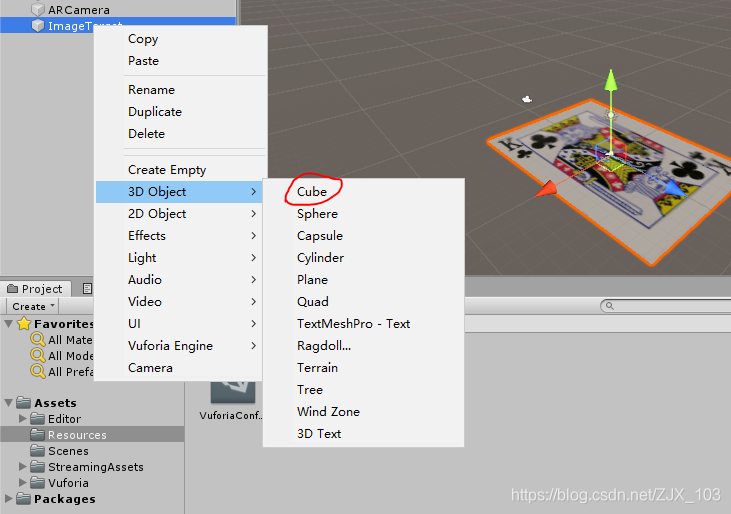Open the Video submenu
This screenshot has height=514, width=731.
coord(179,302)
